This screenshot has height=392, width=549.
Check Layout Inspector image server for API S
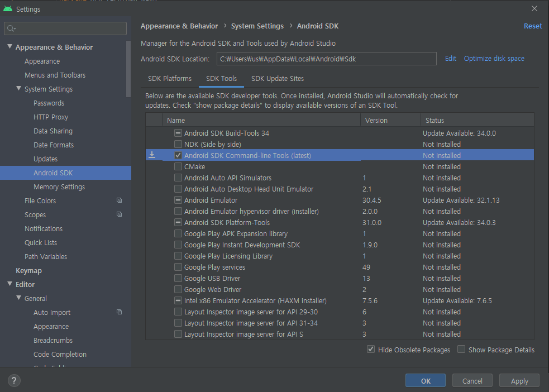click(x=178, y=334)
